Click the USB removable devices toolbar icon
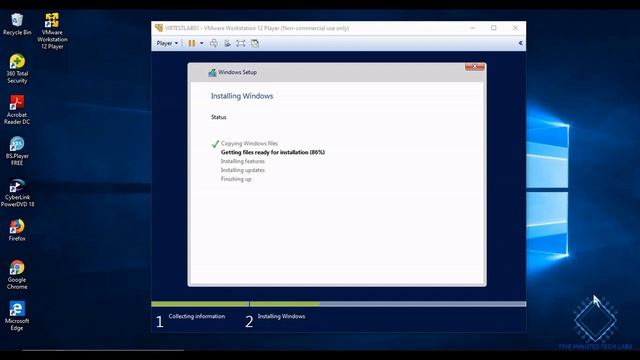640x360 pixels. point(227,43)
